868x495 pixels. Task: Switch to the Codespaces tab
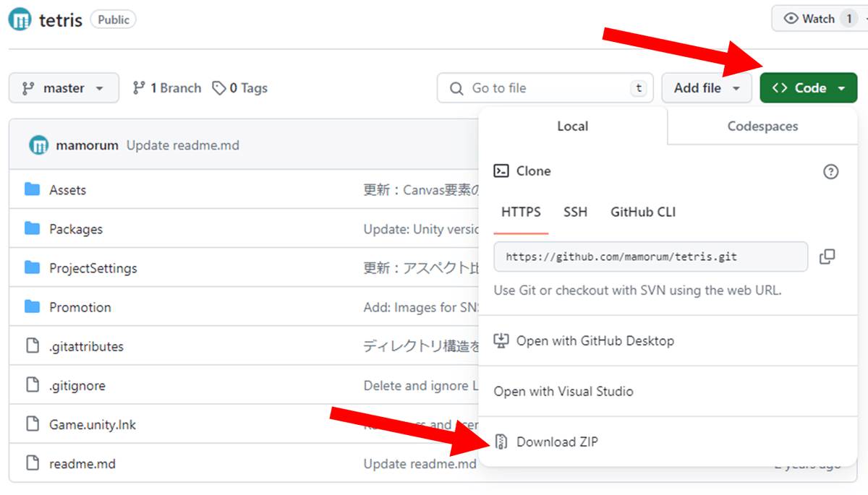click(762, 126)
